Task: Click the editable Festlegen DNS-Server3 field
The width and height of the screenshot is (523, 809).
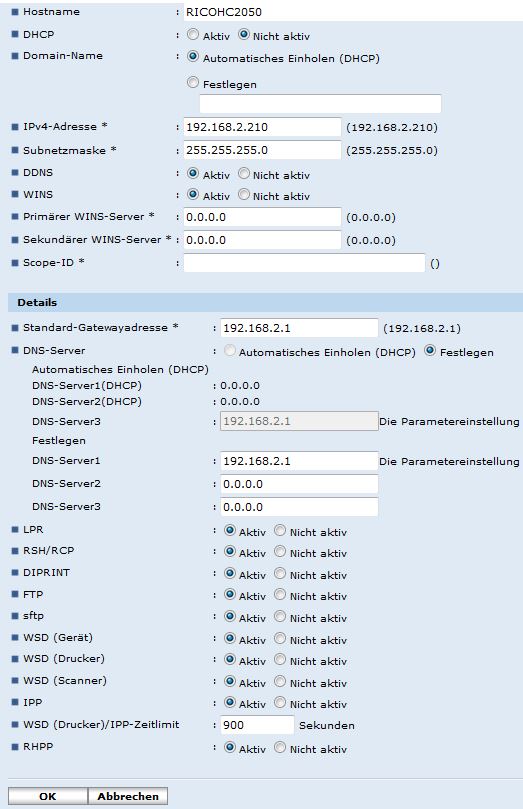Action: [299, 507]
